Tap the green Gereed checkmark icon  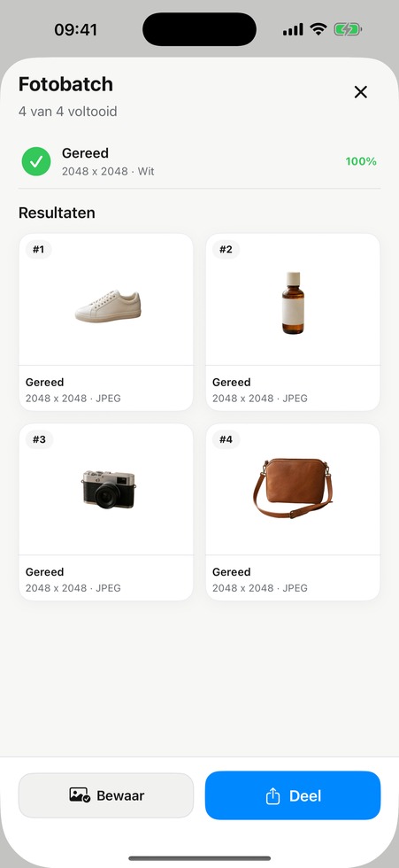(36, 161)
